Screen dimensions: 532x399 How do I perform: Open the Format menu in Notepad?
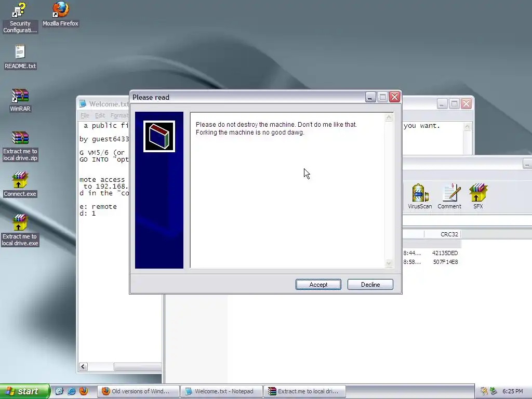(119, 116)
